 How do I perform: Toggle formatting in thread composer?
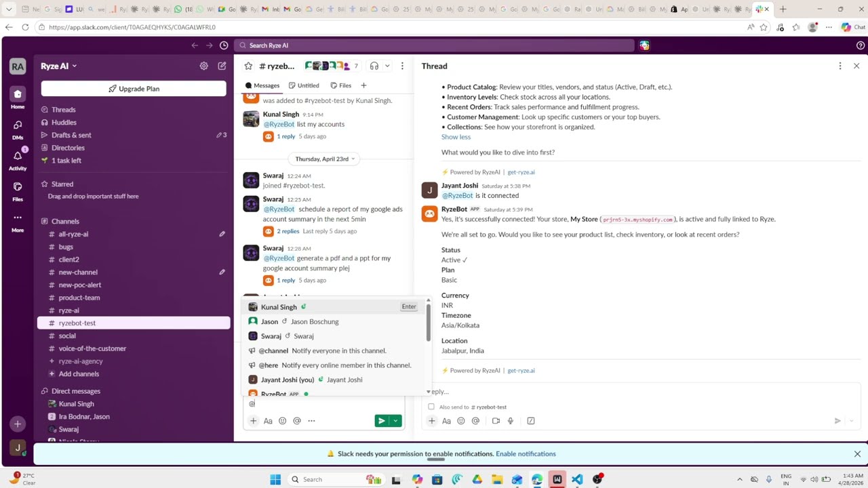[x=446, y=421]
